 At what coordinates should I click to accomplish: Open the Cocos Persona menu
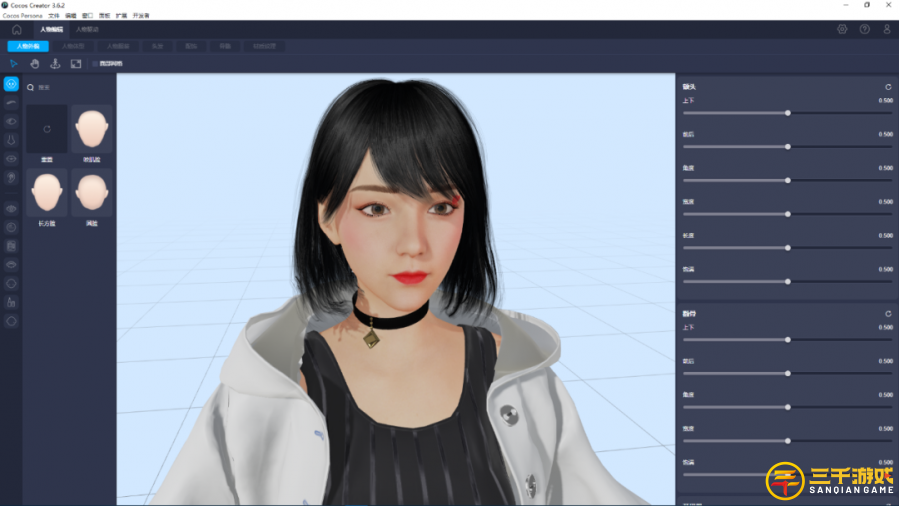[x=22, y=15]
